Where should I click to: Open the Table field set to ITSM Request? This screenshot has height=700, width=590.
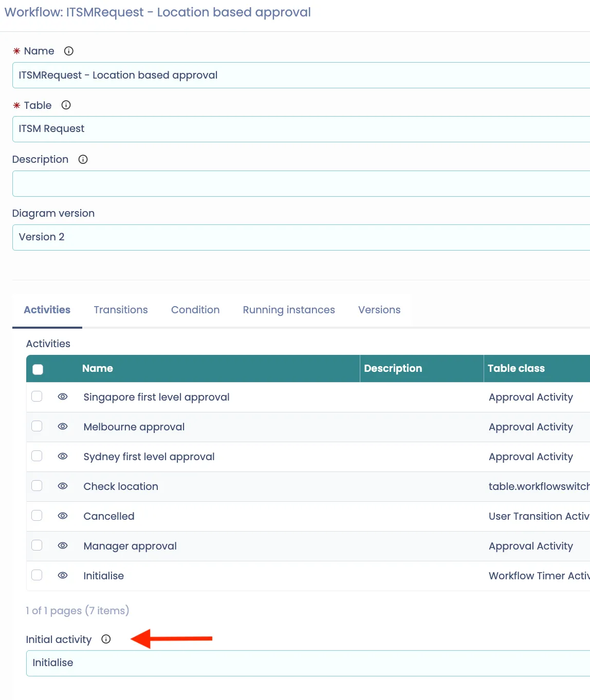click(301, 129)
